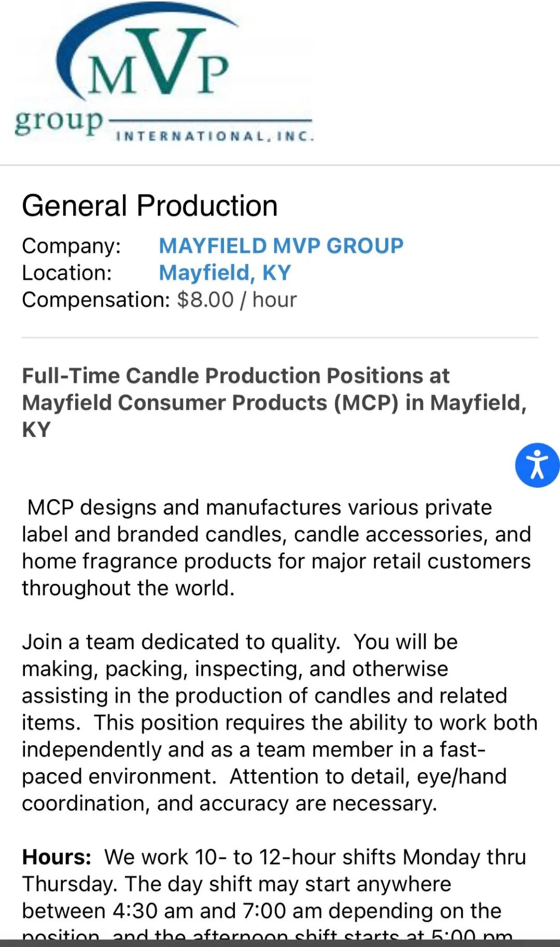Viewport: 560px width, 947px height.
Task: Open the accessibility options widget
Action: 537,465
